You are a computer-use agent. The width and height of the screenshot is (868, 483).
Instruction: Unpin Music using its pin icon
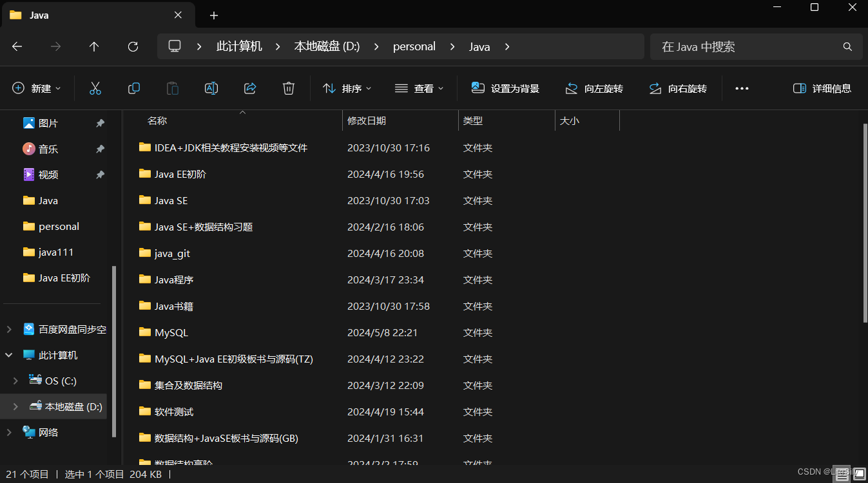point(100,149)
